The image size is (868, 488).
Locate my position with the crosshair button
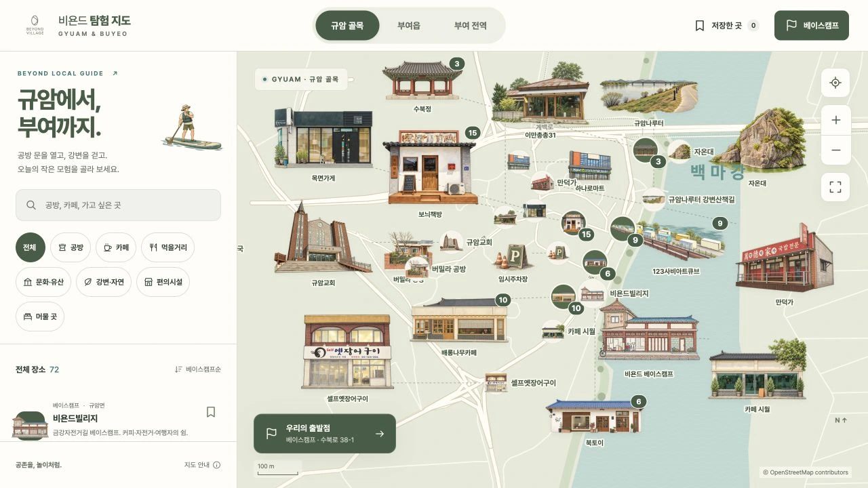[835, 83]
